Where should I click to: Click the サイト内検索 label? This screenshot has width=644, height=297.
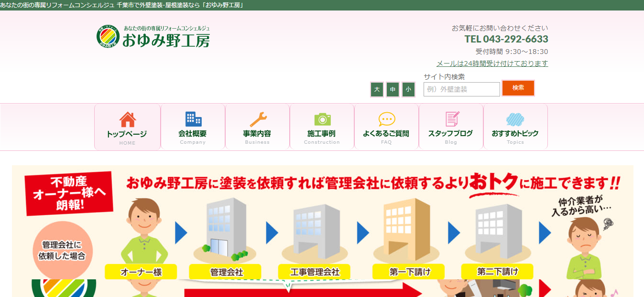pyautogui.click(x=444, y=76)
